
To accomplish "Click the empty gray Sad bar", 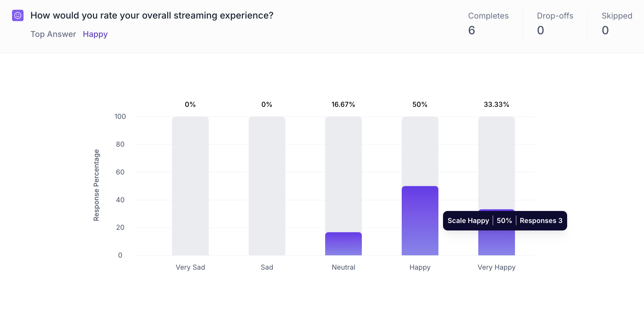I will point(267,186).
